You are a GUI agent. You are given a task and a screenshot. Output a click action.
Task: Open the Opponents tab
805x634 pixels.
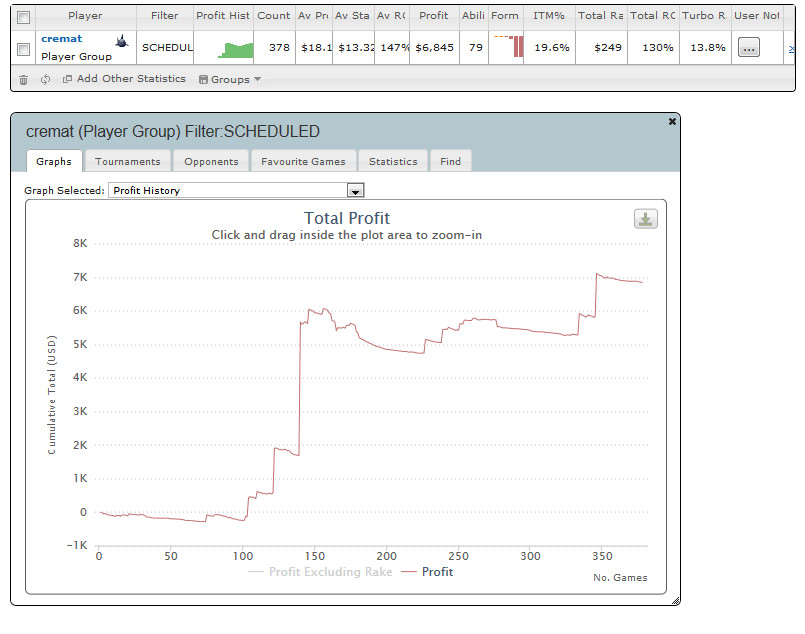pyautogui.click(x=212, y=161)
